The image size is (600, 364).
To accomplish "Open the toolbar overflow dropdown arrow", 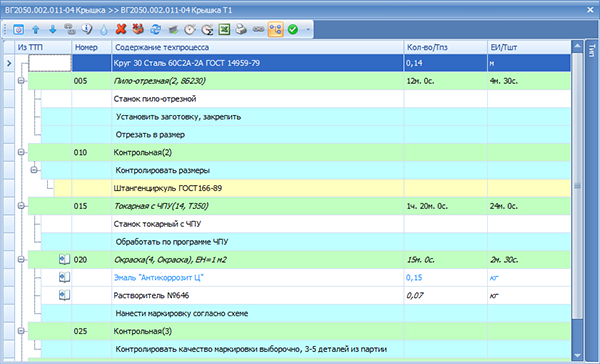I will 308,29.
